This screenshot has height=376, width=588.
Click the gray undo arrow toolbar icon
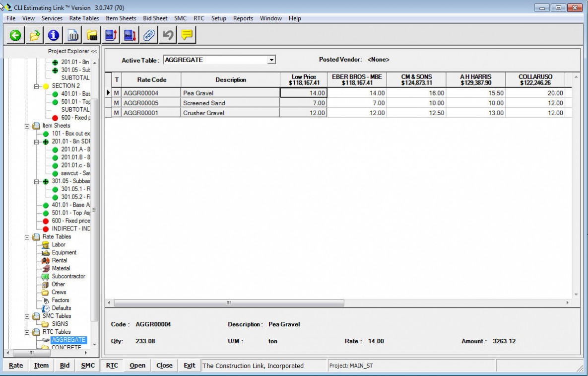pos(168,35)
